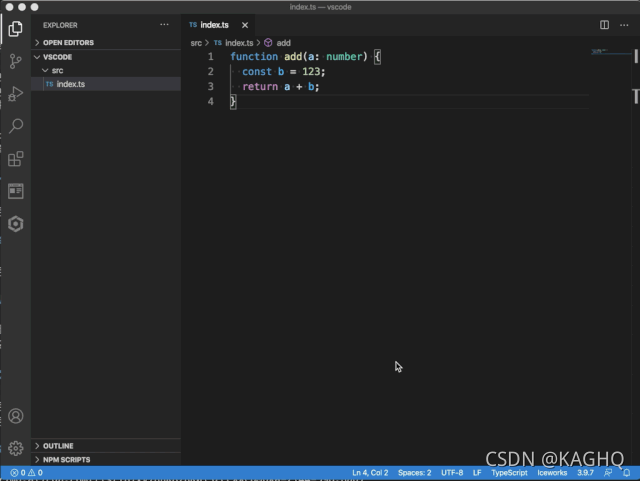Open the Extensions view
The height and width of the screenshot is (481, 640).
pos(16,159)
